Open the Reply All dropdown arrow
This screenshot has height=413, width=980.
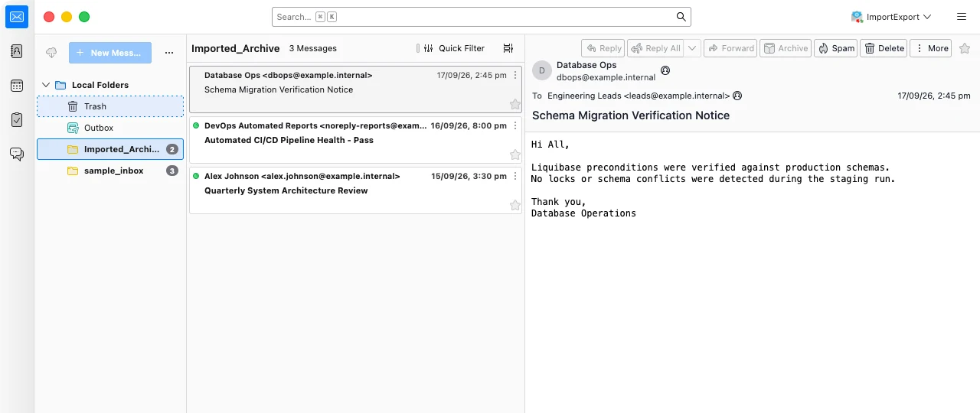pyautogui.click(x=693, y=48)
